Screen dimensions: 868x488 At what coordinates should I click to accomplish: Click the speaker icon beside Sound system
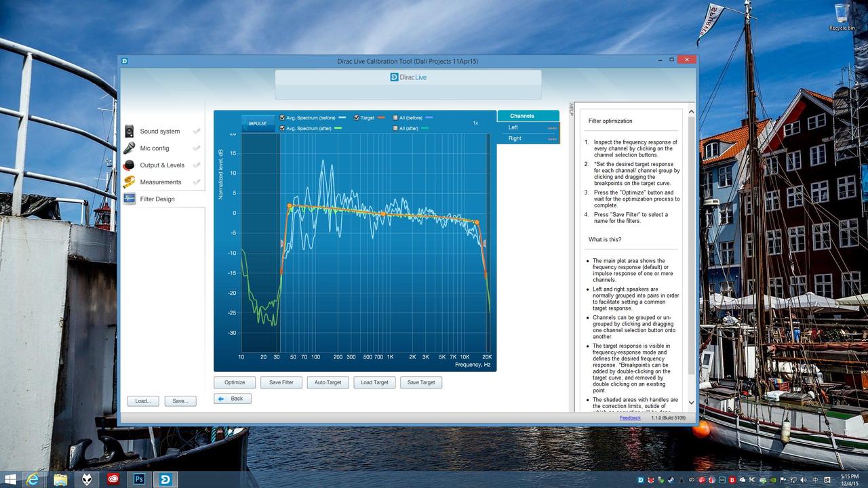pos(129,131)
